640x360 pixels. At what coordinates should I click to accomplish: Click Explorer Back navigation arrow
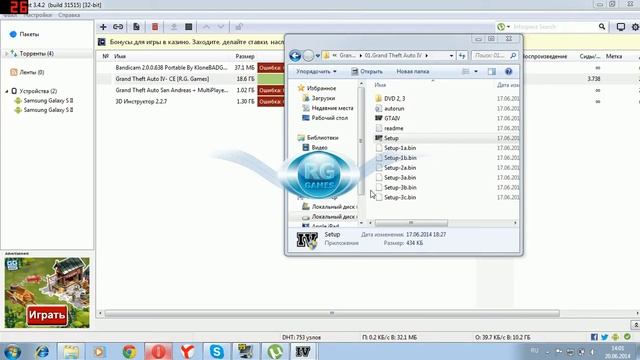pyautogui.click(x=295, y=55)
